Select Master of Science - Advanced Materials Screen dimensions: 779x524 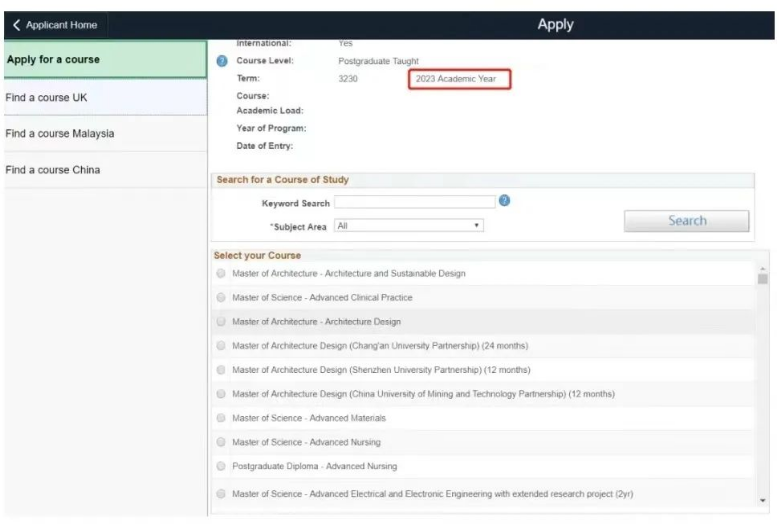pos(221,418)
